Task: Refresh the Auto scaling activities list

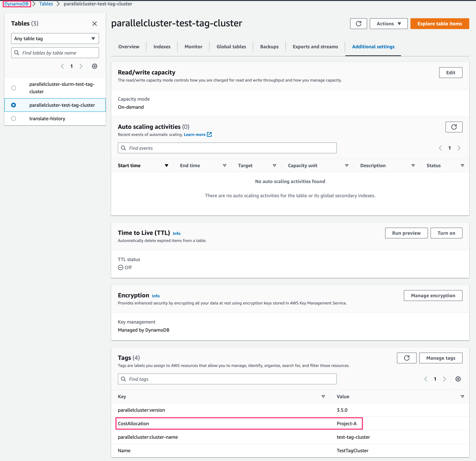Action: point(454,127)
